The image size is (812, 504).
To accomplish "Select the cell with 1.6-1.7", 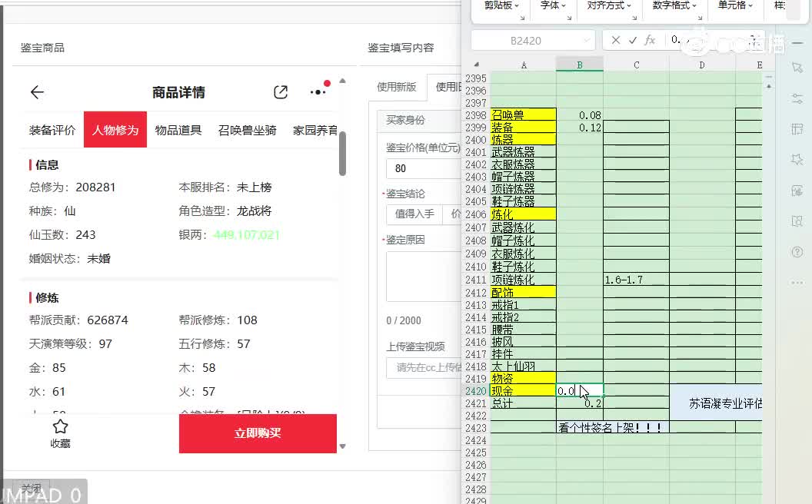I will point(637,280).
